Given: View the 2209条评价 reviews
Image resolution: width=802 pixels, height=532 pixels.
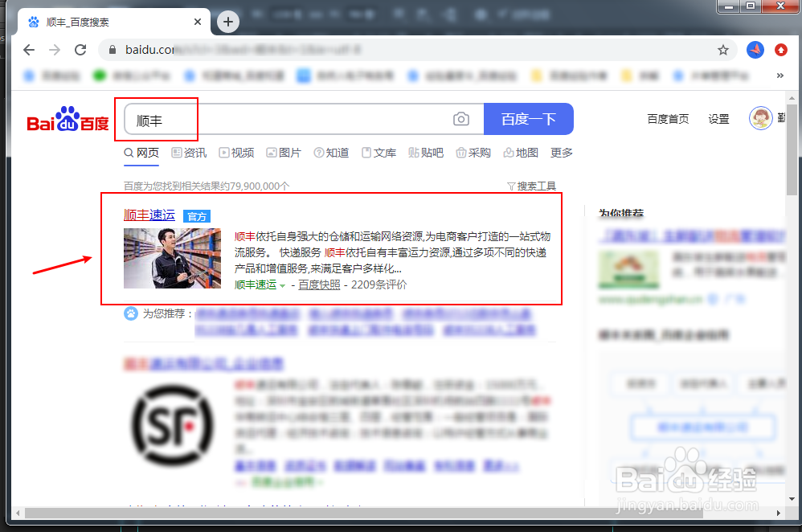Looking at the screenshot, I should click(x=379, y=284).
